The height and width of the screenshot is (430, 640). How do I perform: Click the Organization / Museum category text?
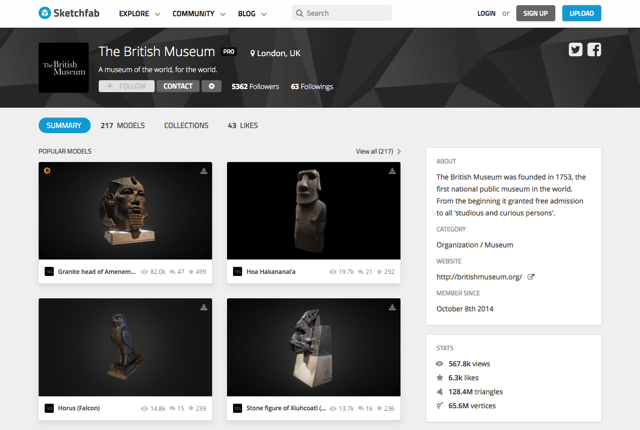click(x=475, y=245)
